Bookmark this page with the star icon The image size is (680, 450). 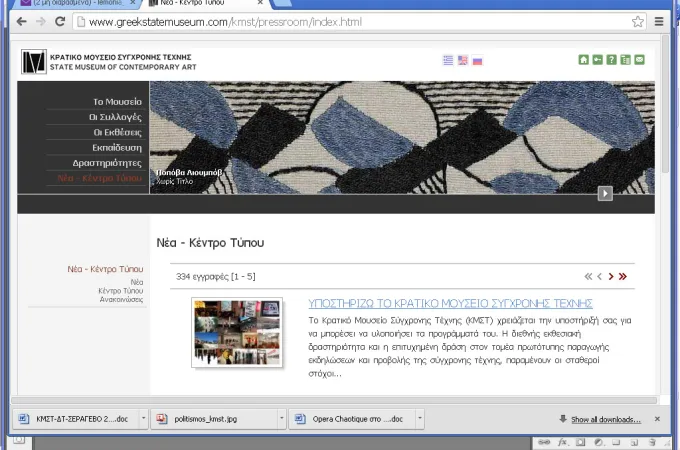tap(638, 22)
